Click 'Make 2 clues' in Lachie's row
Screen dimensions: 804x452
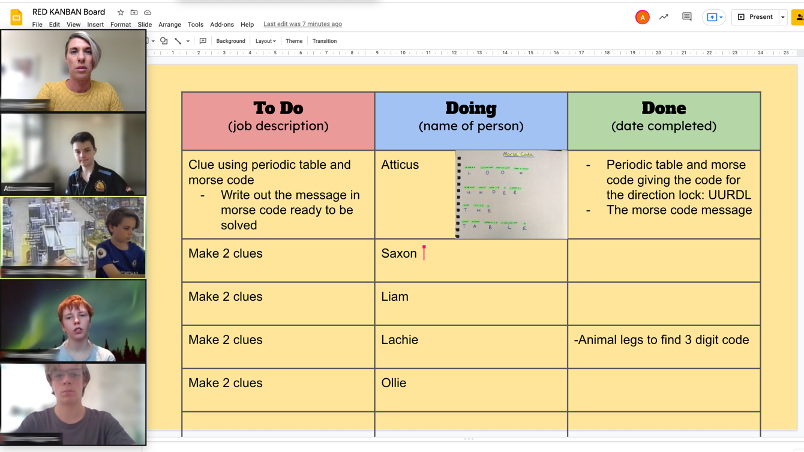[x=225, y=340]
